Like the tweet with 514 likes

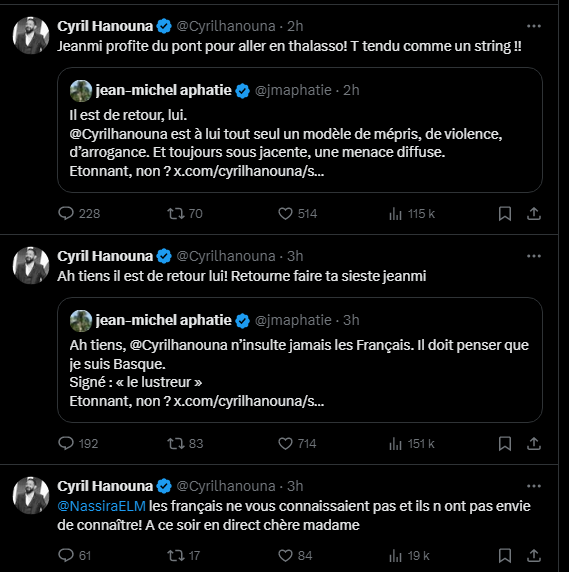tap(297, 213)
